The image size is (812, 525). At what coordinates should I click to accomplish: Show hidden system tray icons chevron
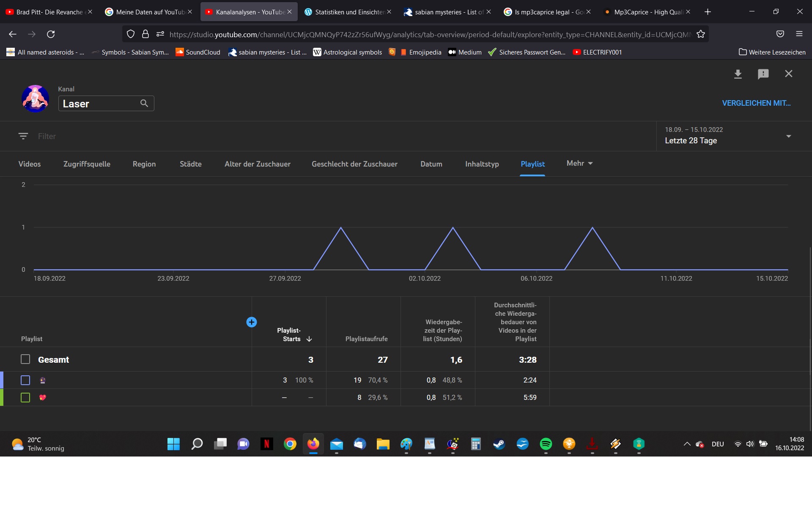point(687,444)
